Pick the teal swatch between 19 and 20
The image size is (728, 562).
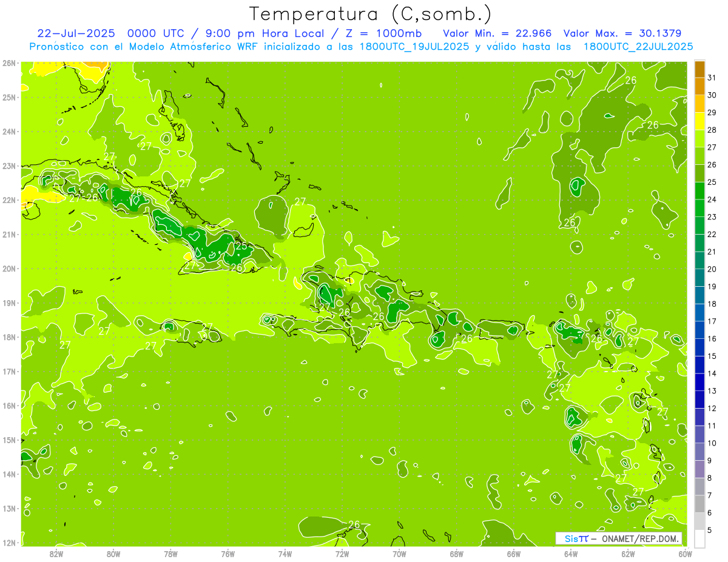click(699, 278)
